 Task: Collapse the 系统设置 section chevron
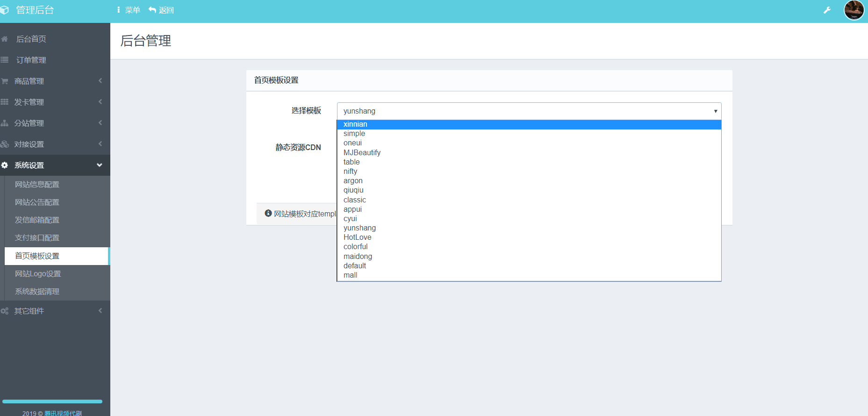(100, 165)
